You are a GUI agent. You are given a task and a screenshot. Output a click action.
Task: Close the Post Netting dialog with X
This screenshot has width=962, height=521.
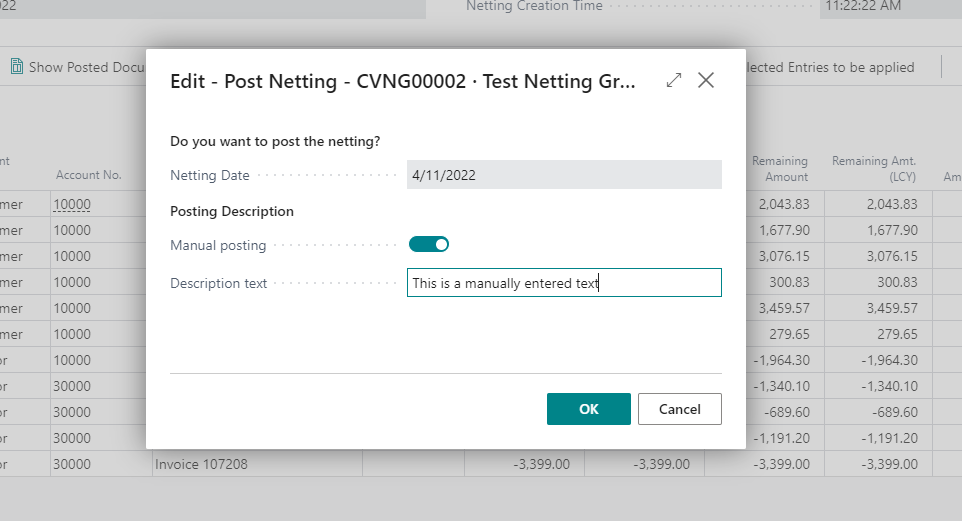point(706,81)
